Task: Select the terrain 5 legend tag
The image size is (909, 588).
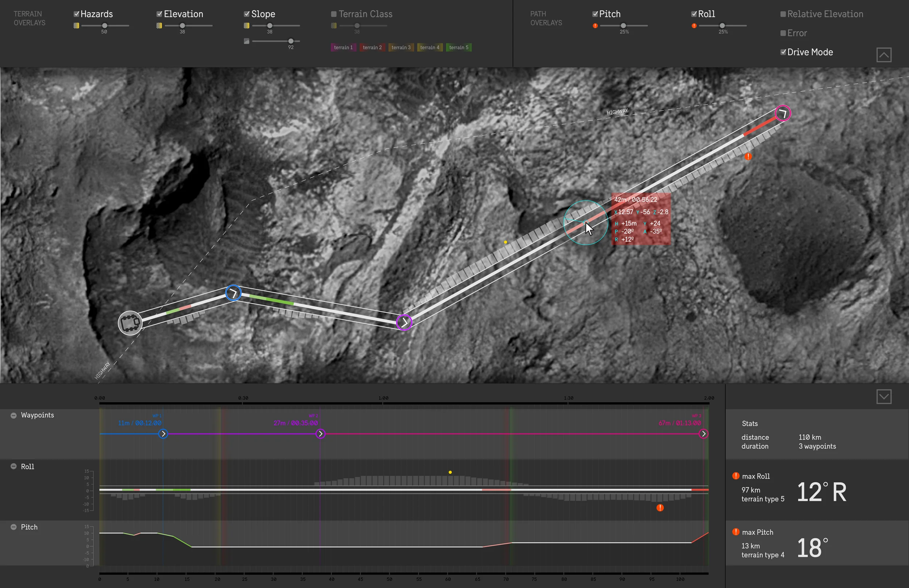Action: [x=458, y=47]
